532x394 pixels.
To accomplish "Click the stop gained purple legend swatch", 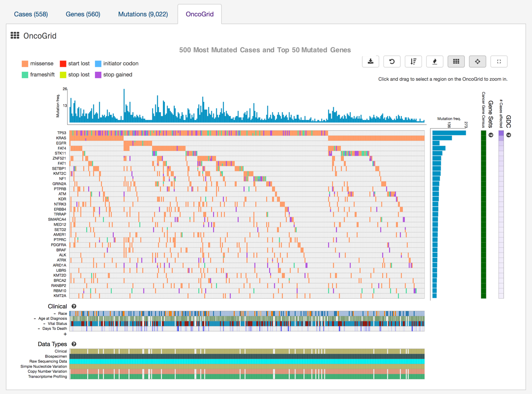I will pos(98,75).
